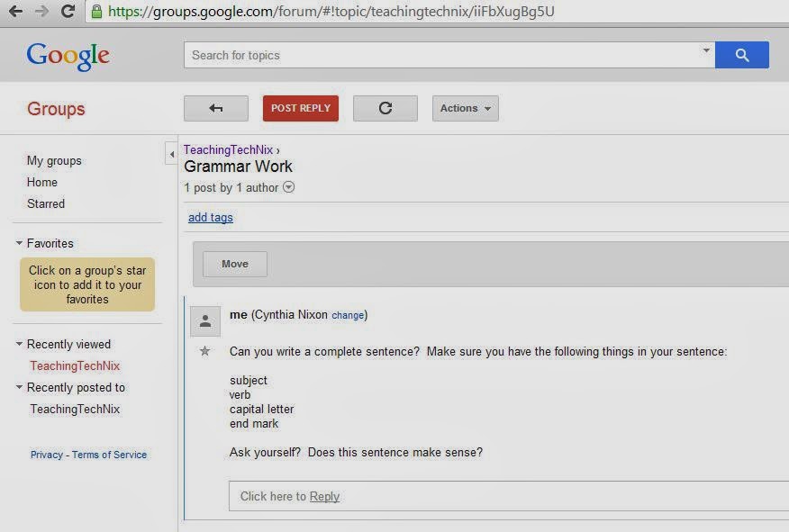Screen dimensions: 789x532
Task: Collapse the Favorites section
Action: click(19, 243)
